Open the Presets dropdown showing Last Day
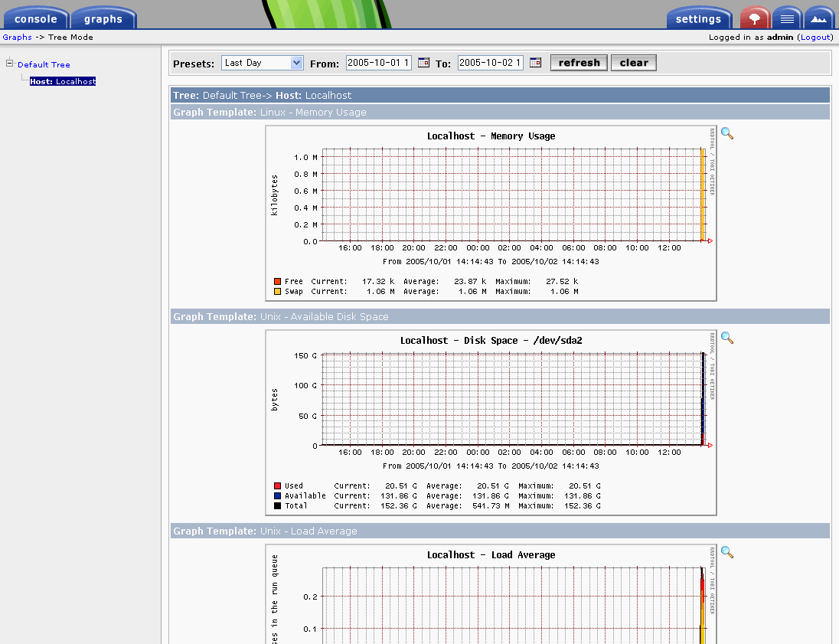839x644 pixels. [x=263, y=63]
